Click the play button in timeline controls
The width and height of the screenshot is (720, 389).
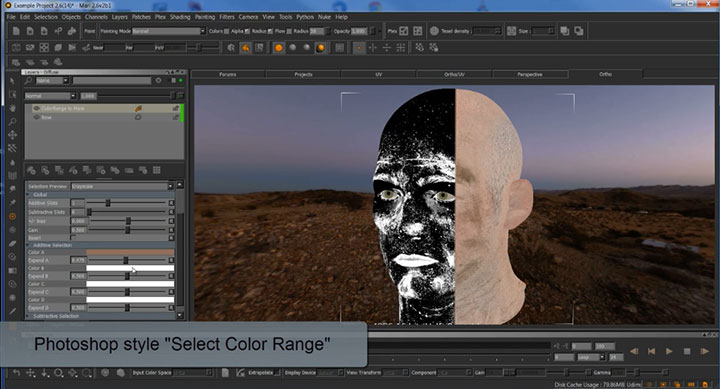click(669, 351)
